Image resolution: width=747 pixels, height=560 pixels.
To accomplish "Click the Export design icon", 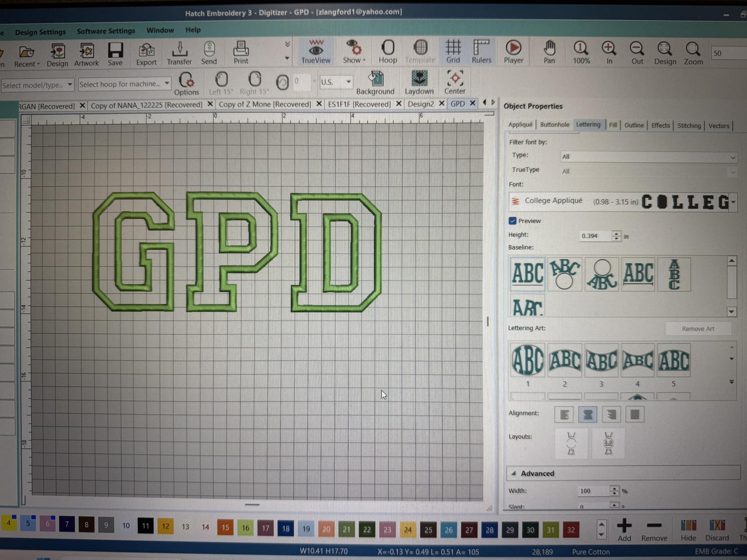I will click(x=146, y=54).
